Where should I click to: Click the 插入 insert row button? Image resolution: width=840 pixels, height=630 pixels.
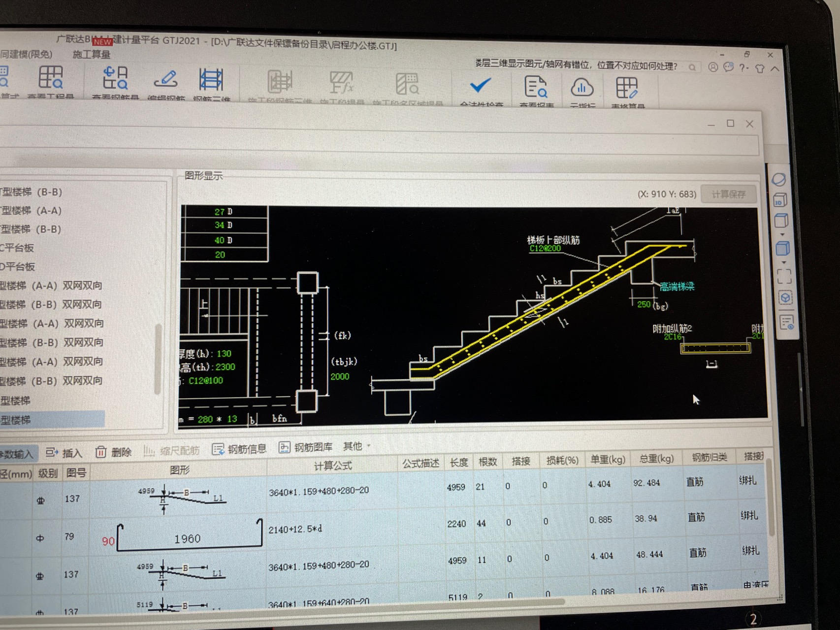click(64, 452)
